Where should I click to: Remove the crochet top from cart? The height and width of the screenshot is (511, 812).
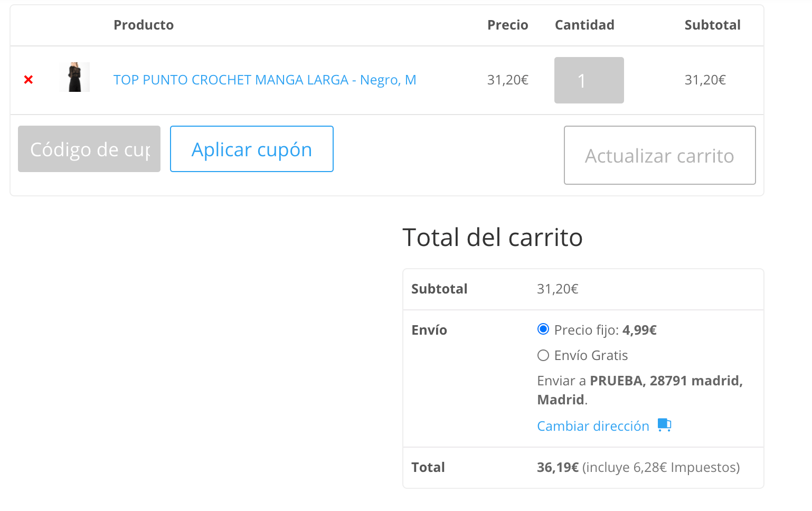click(29, 80)
